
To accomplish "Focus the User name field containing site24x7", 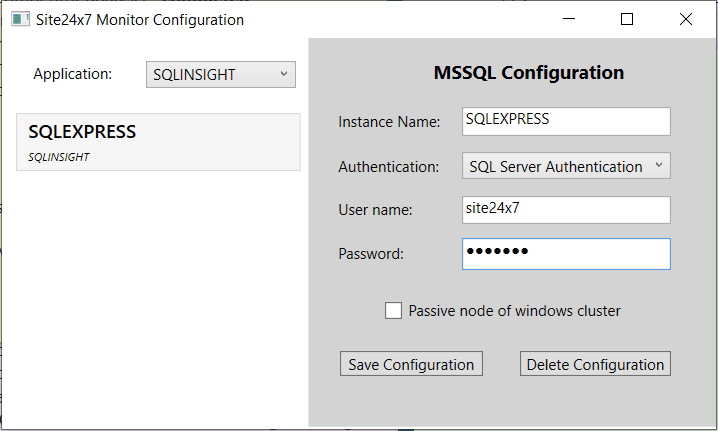I will [x=566, y=210].
